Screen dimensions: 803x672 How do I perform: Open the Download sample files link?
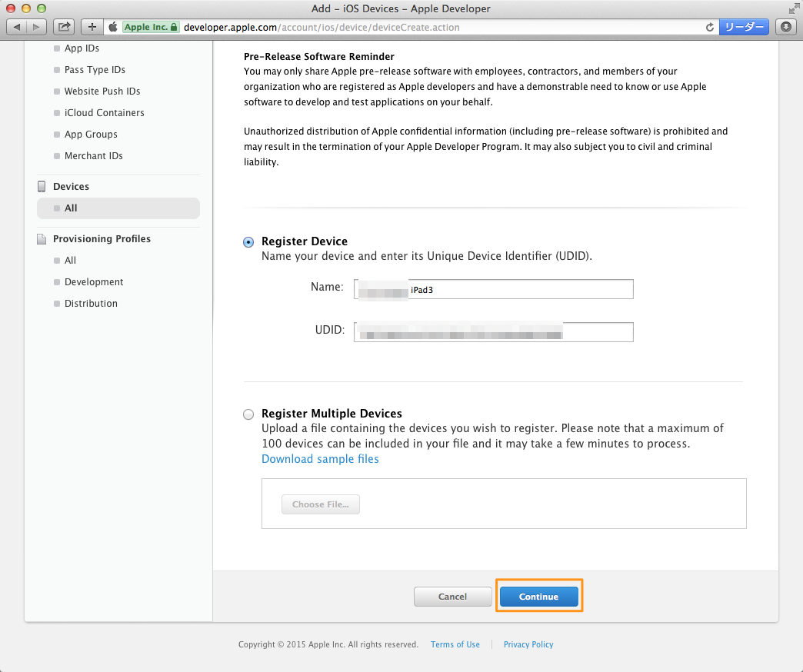click(x=320, y=458)
